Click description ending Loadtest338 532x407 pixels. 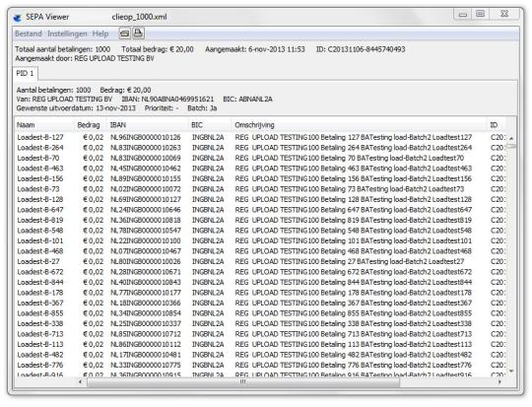[x=354, y=323]
